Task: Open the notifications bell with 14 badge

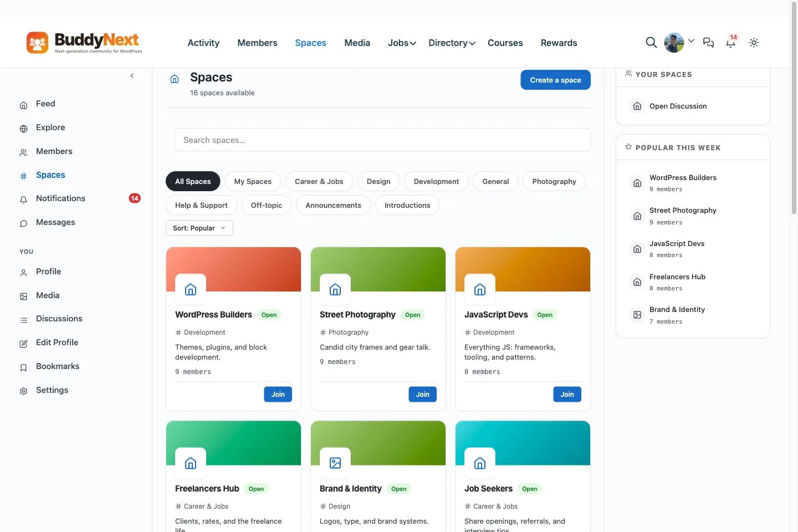Action: click(x=731, y=42)
